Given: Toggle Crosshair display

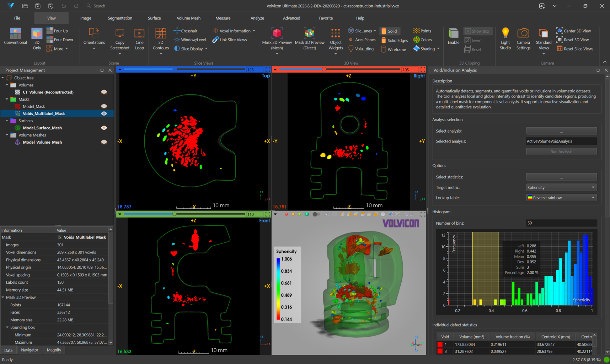Looking at the screenshot, I should [x=186, y=31].
